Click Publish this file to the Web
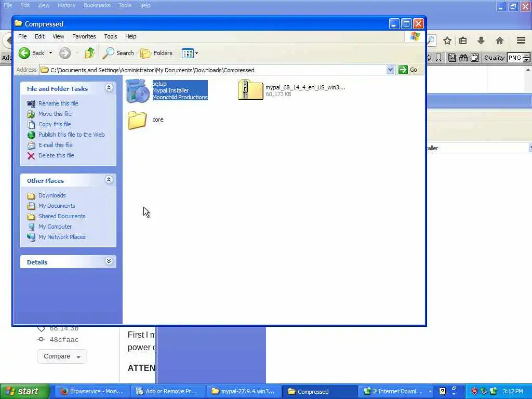Image resolution: width=532 pixels, height=399 pixels. [72, 135]
